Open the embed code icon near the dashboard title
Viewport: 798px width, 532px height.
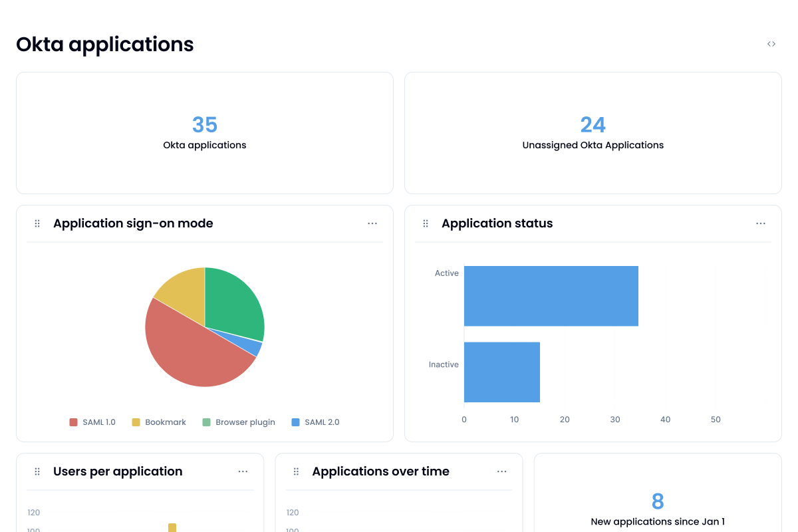click(771, 43)
